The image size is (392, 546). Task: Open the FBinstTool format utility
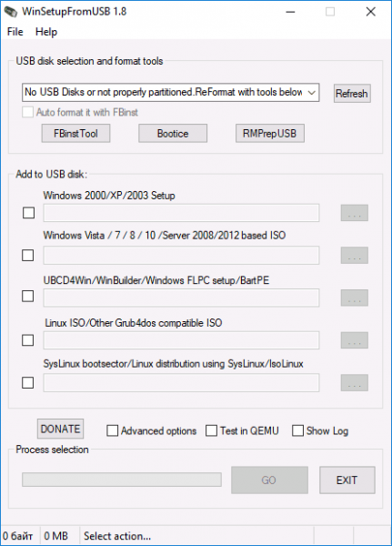75,134
